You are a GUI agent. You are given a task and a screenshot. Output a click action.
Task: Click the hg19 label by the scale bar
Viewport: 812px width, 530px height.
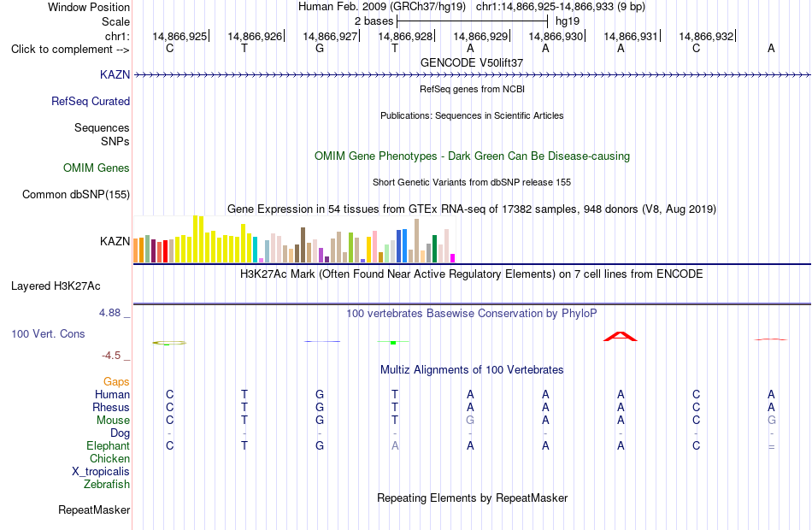coord(568,21)
